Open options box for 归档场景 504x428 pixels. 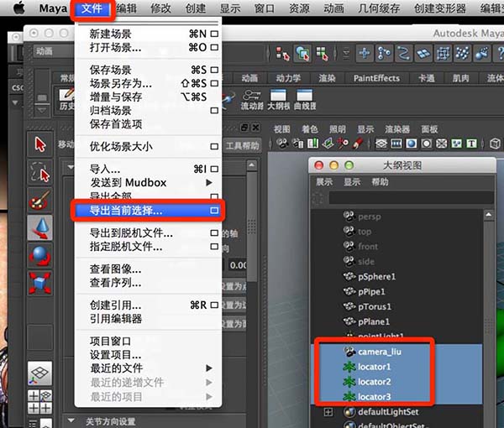point(214,111)
